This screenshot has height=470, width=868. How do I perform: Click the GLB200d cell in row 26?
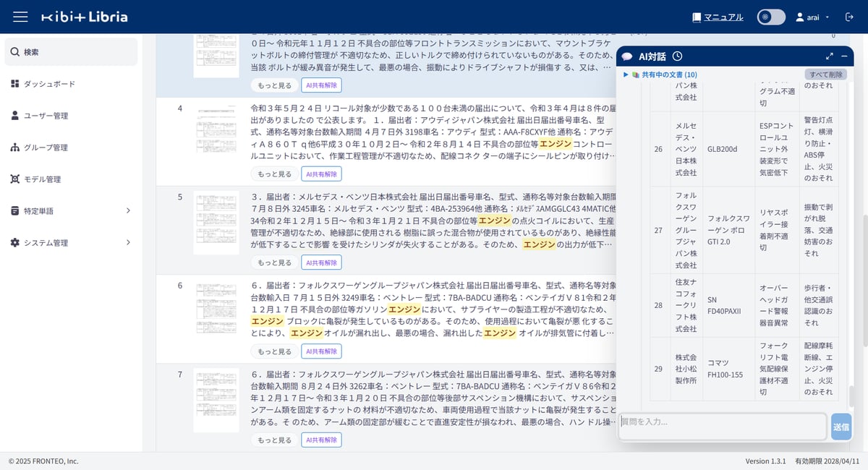pos(728,149)
